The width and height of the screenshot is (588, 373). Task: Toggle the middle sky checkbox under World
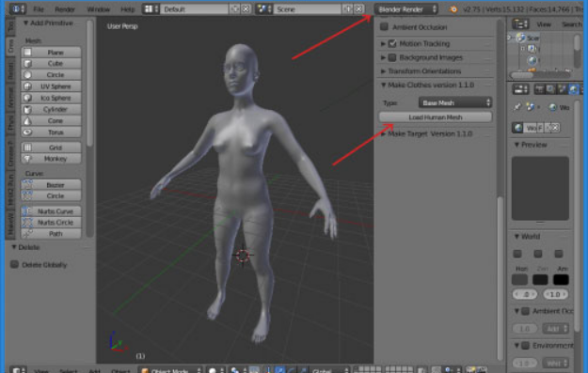(x=538, y=254)
